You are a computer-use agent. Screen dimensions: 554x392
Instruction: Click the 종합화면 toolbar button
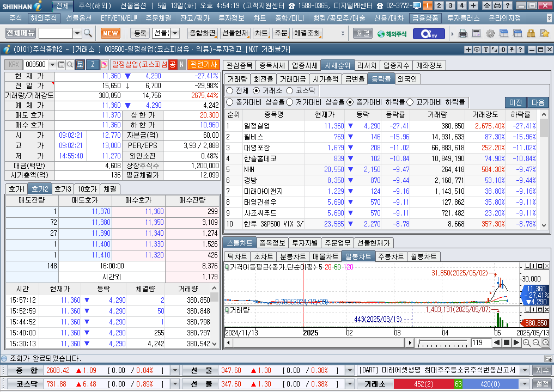tap(203, 33)
